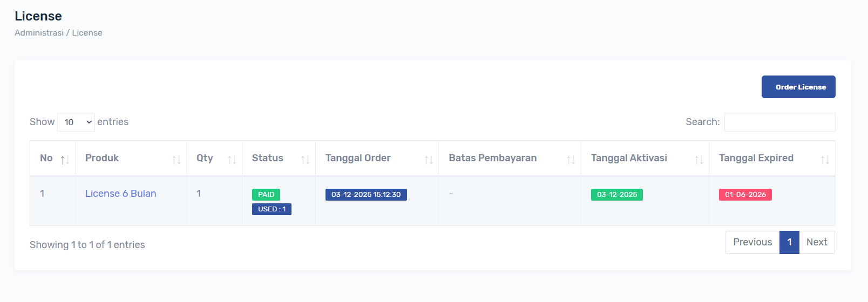Select page 1 in pagination
This screenshot has height=302, width=868.
789,243
